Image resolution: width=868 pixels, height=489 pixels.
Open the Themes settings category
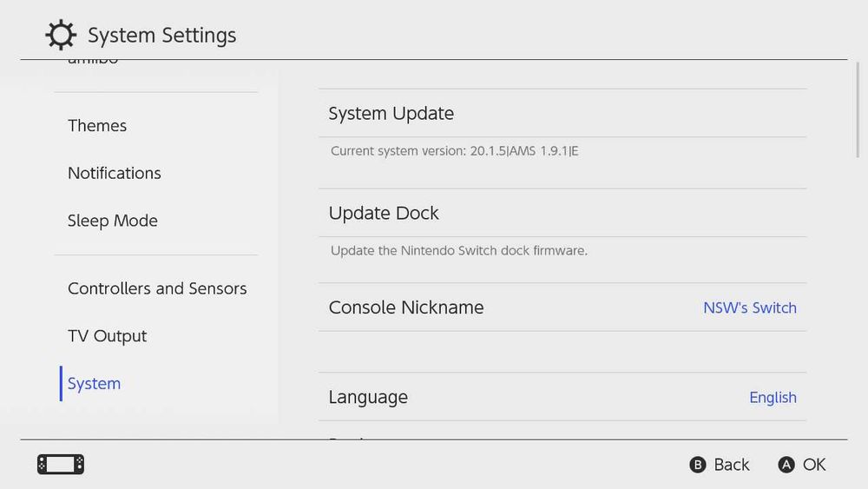click(97, 126)
